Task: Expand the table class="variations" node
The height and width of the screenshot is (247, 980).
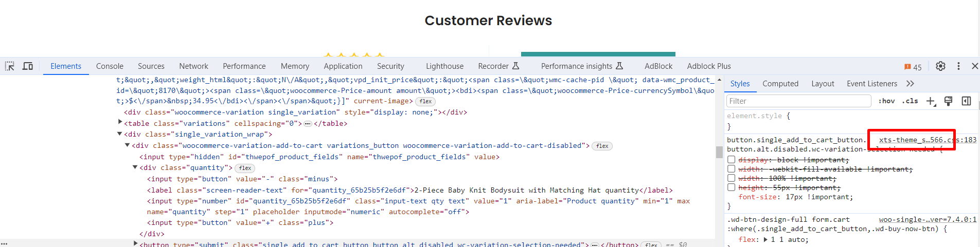Action: point(120,122)
